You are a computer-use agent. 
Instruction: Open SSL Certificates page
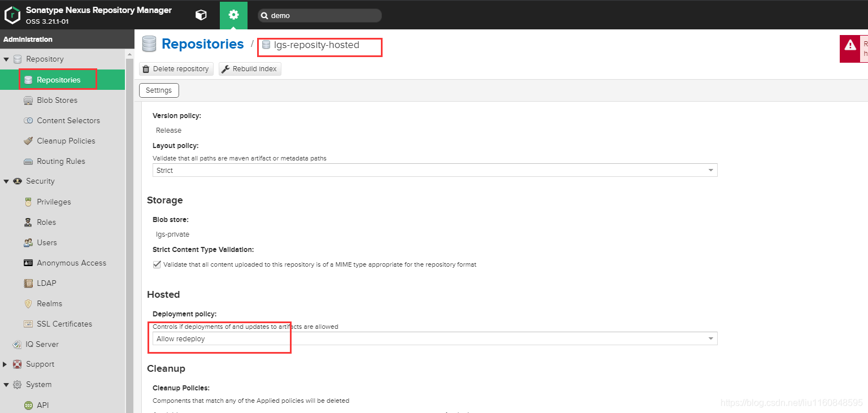(x=64, y=324)
